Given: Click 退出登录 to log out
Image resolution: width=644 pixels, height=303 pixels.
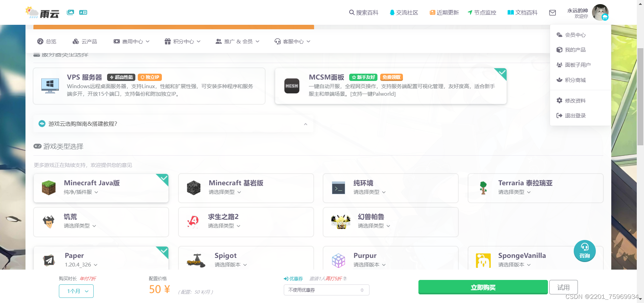Looking at the screenshot, I should [580, 115].
